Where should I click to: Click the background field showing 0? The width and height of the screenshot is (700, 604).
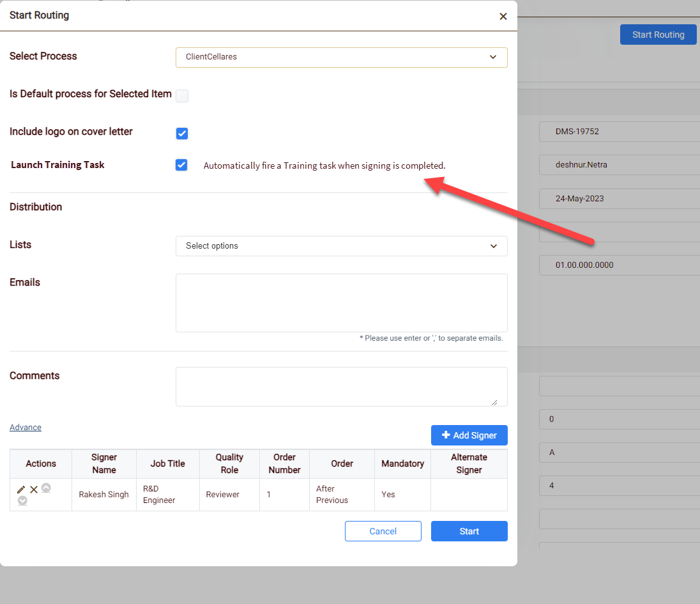point(619,419)
